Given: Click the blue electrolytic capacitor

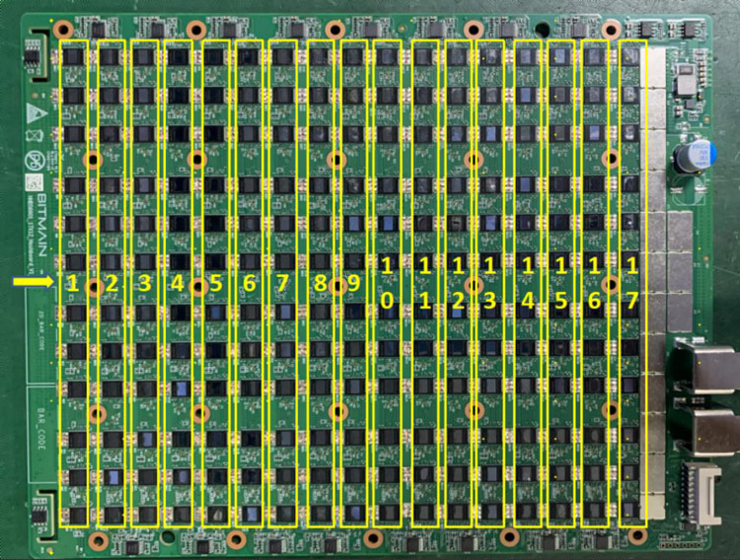Looking at the screenshot, I should point(696,159).
